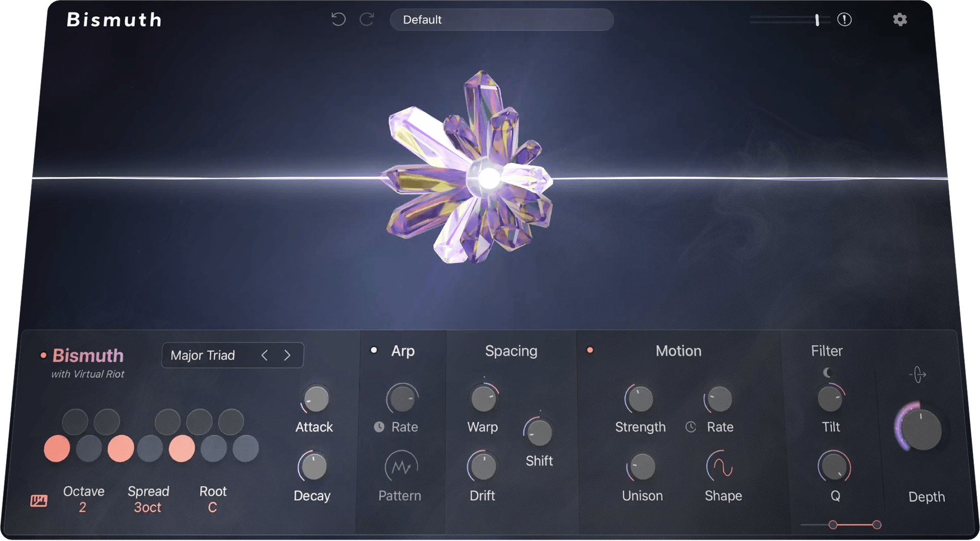Screen dimensions: 980x541
Task: Change the Octave value 2
Action: pyautogui.click(x=83, y=507)
